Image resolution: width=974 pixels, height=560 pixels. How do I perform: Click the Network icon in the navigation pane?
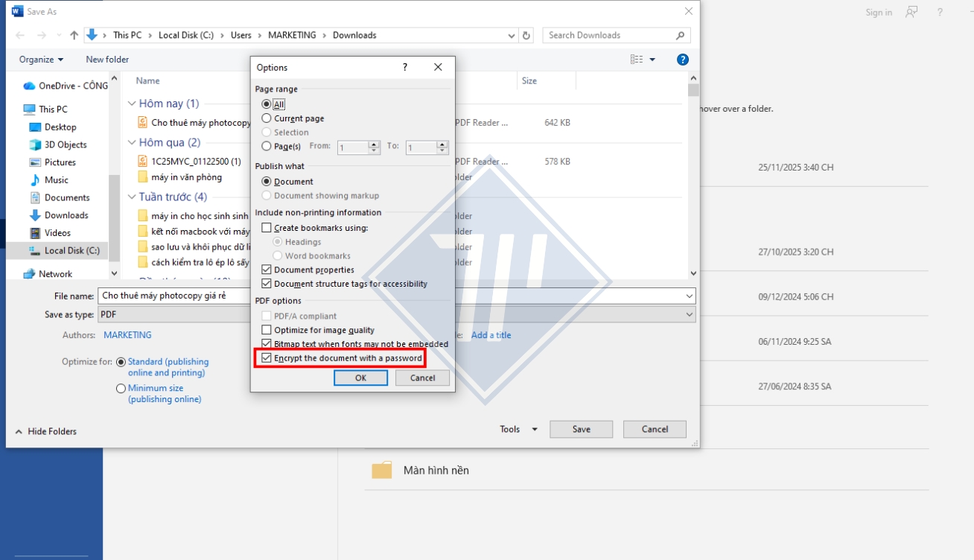pos(30,274)
